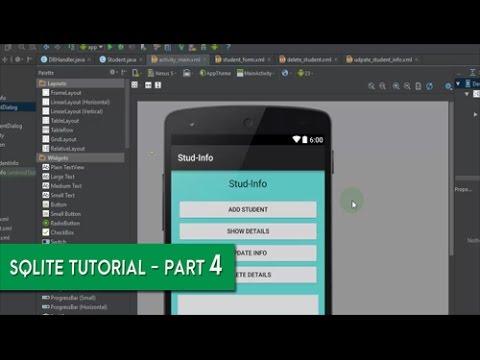The width and height of the screenshot is (480, 360).
Task: Click the second layout toggle icon below toolbar
Action: [148, 85]
